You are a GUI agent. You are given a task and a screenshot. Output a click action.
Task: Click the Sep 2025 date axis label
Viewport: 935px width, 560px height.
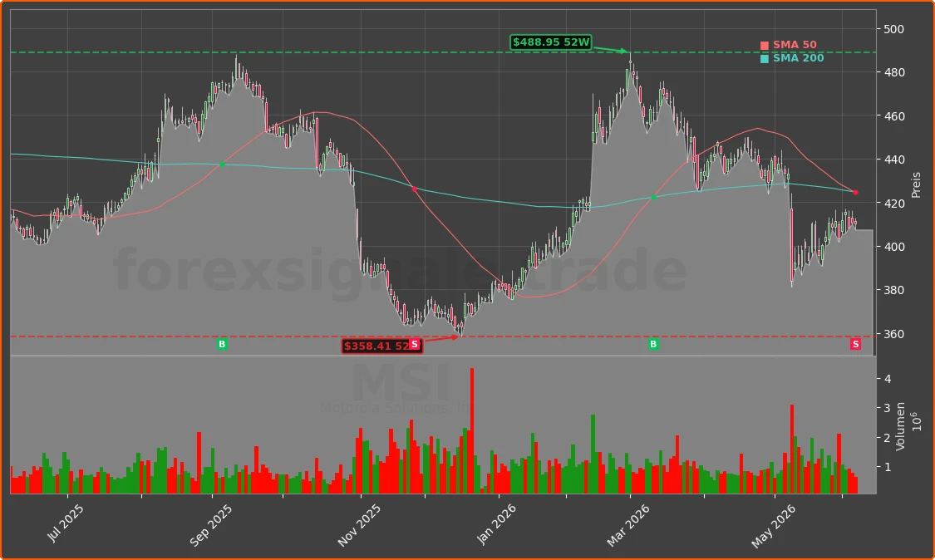coord(210,525)
